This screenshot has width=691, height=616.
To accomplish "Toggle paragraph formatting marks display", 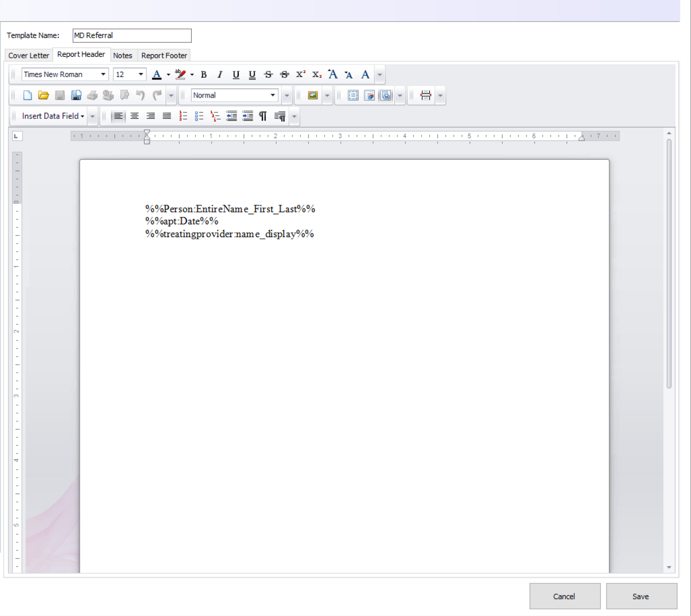I will [263, 116].
